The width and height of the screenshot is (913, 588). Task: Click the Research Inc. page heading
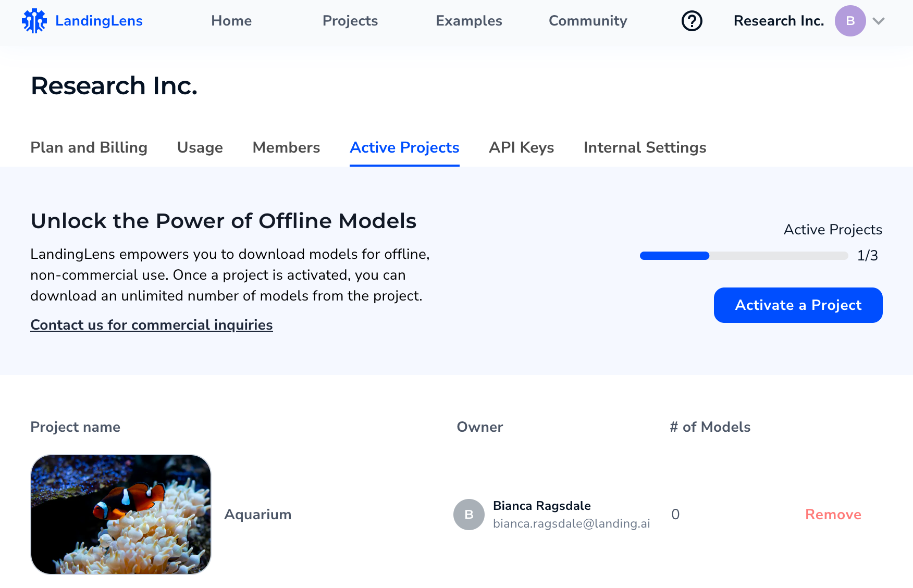coord(114,86)
